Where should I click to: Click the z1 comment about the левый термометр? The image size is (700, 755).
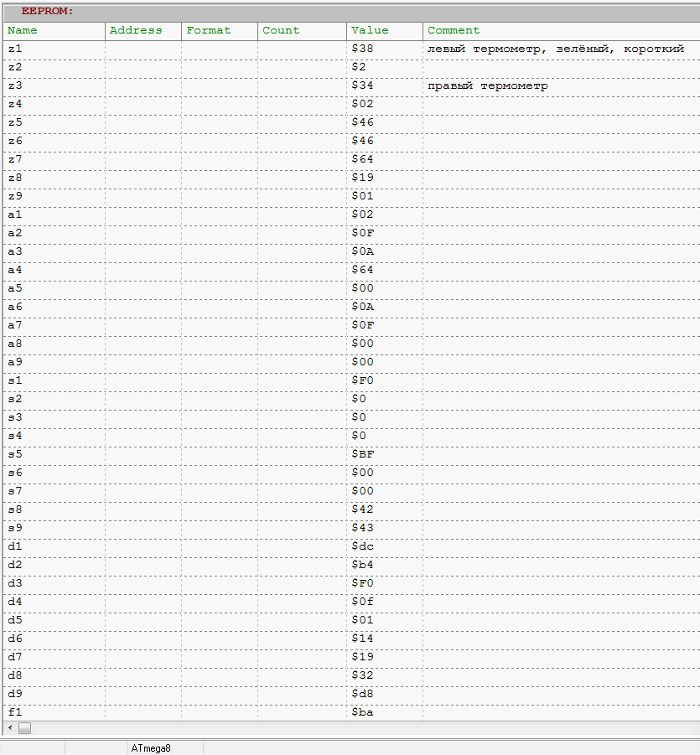pyautogui.click(x=556, y=49)
